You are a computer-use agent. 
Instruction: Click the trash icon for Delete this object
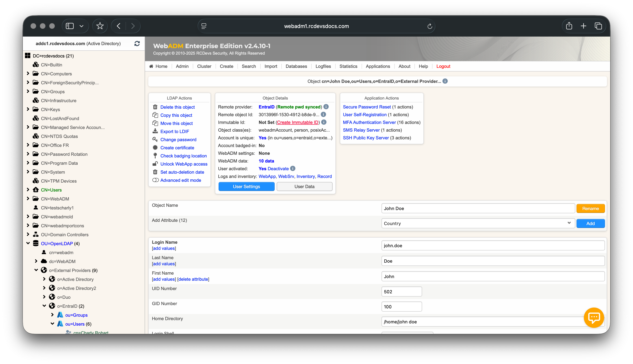pyautogui.click(x=155, y=107)
